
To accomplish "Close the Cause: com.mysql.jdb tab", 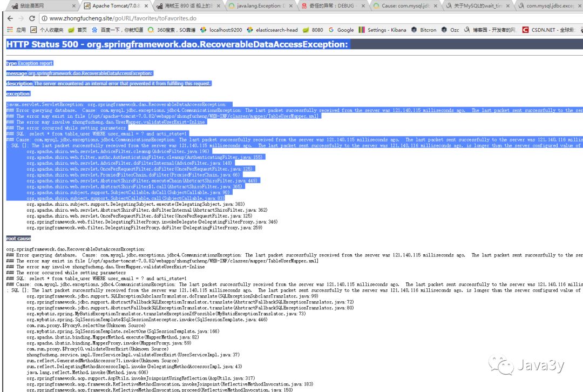I will [436, 6].
